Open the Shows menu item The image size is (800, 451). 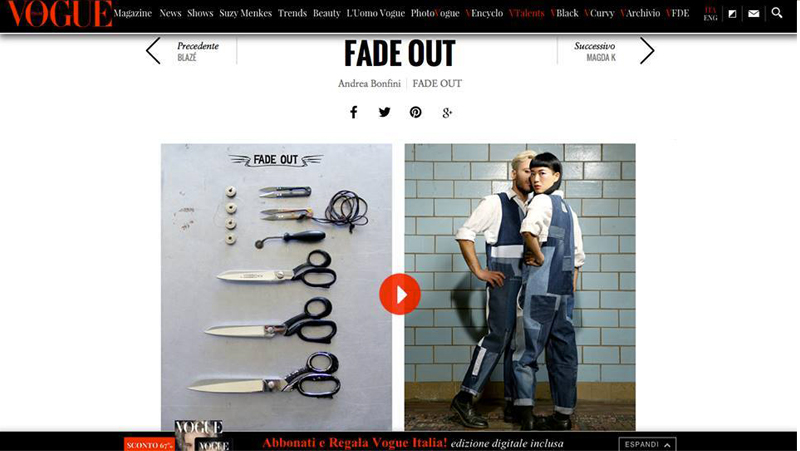click(x=200, y=13)
